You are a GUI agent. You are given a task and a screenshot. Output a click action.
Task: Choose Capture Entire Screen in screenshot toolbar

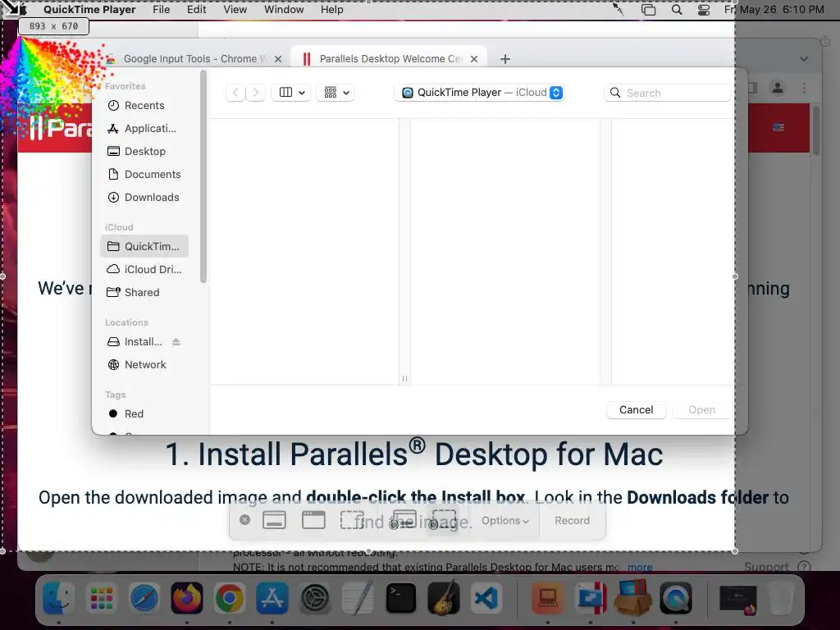click(274, 520)
